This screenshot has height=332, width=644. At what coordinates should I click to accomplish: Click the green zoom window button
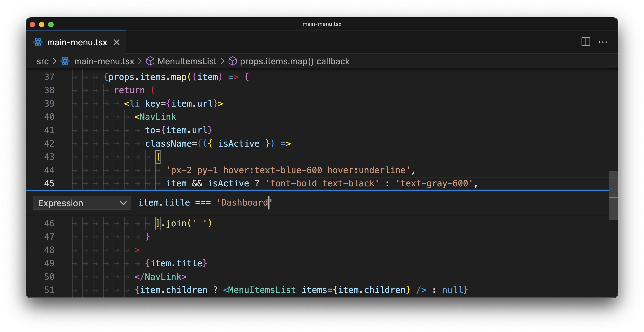51,25
